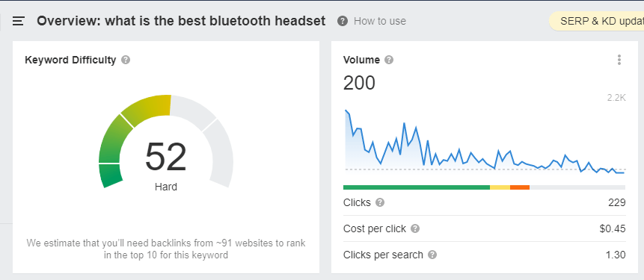The image size is (644, 280).
Task: Click the Volume heading
Action: (361, 60)
